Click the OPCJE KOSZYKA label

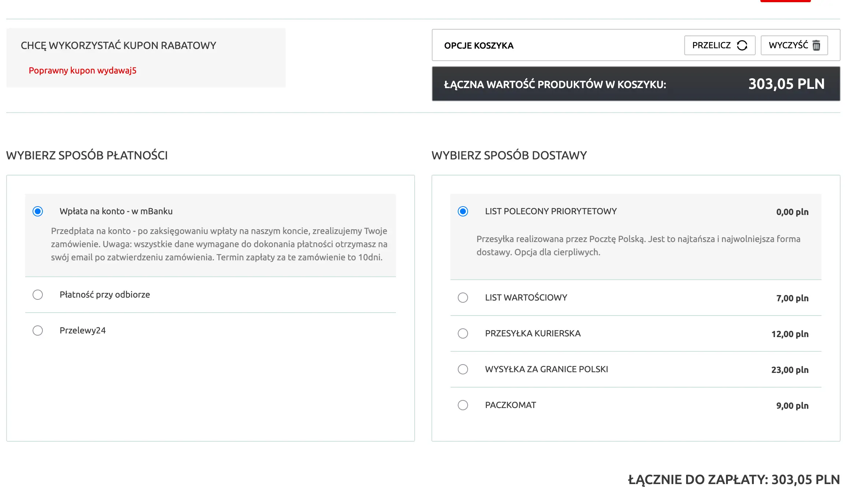click(x=479, y=46)
